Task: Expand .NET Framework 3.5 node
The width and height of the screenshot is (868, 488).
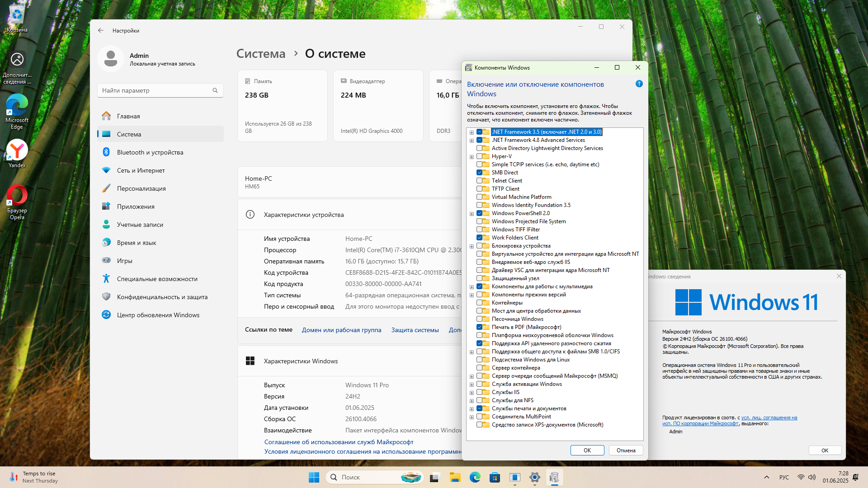Action: pyautogui.click(x=472, y=132)
